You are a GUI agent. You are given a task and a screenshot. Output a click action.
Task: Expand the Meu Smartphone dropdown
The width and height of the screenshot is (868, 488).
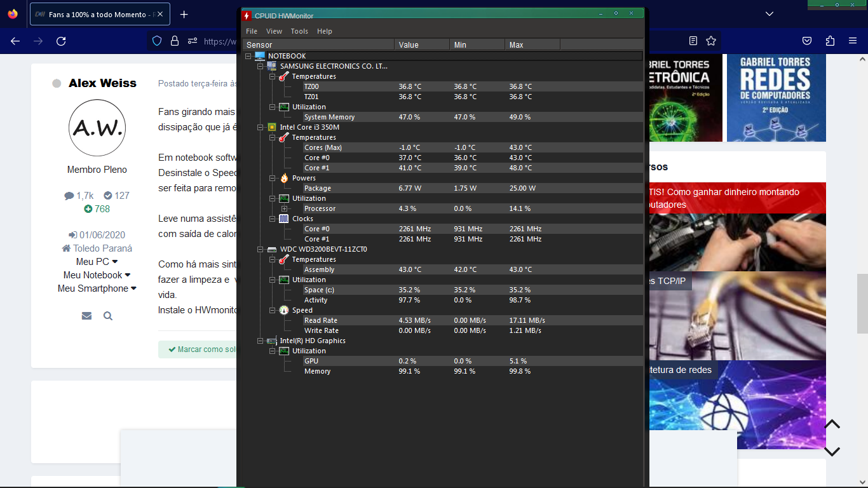pos(97,288)
